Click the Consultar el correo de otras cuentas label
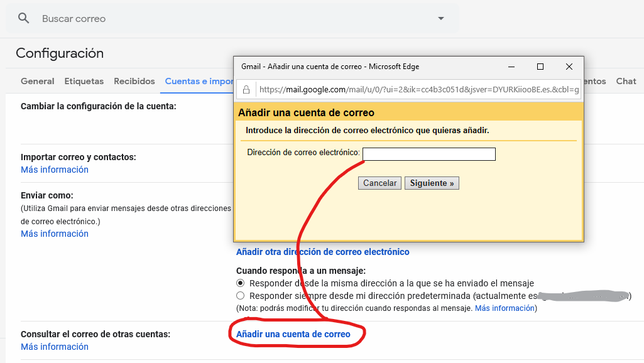644x363 pixels. pyautogui.click(x=96, y=334)
